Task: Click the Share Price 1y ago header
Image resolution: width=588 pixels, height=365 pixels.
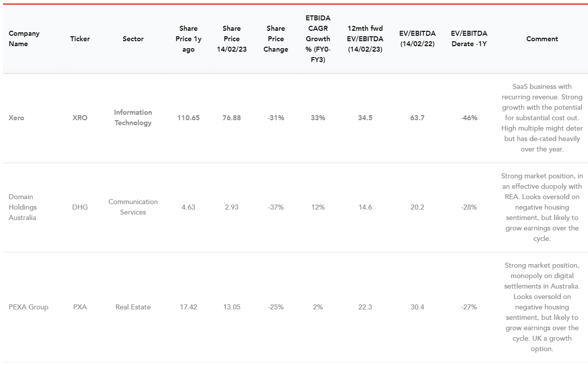Action: point(188,39)
